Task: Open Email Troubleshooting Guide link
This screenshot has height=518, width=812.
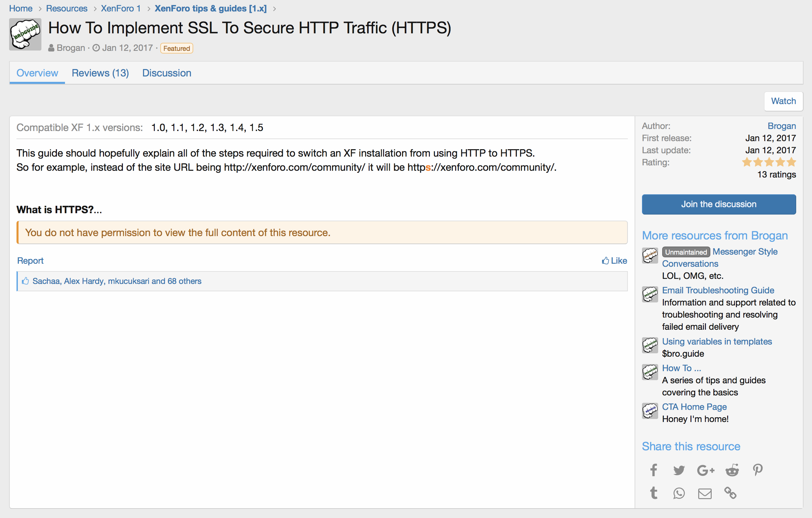Action: (718, 290)
